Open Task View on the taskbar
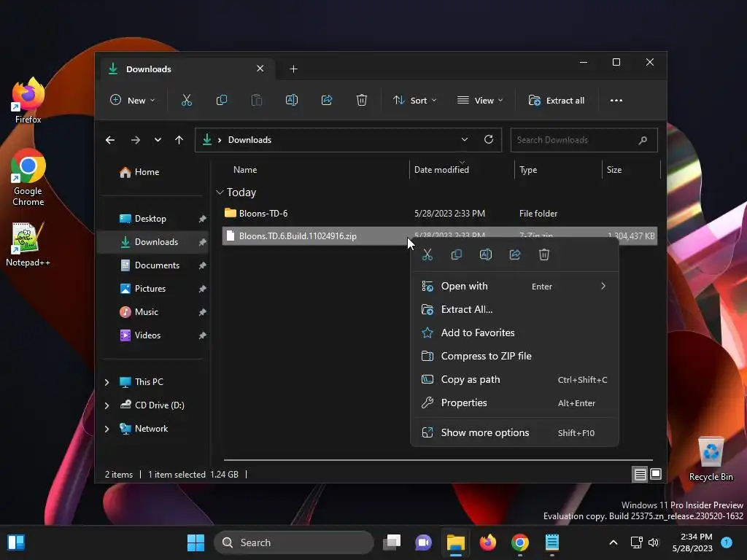 (392, 542)
